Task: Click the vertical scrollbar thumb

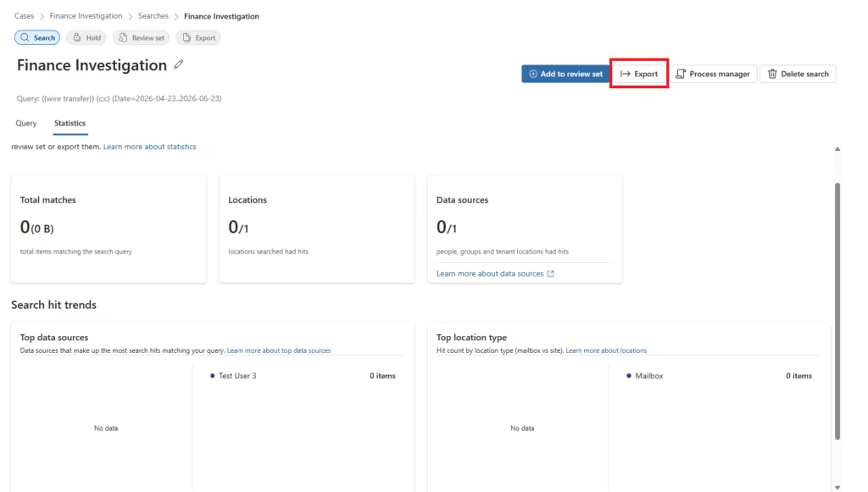Action: pos(837,310)
